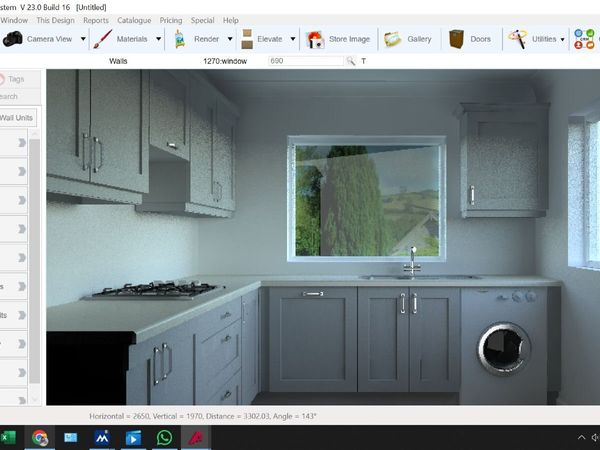Select the Wall Units tab
The image size is (600, 450).
point(18,119)
